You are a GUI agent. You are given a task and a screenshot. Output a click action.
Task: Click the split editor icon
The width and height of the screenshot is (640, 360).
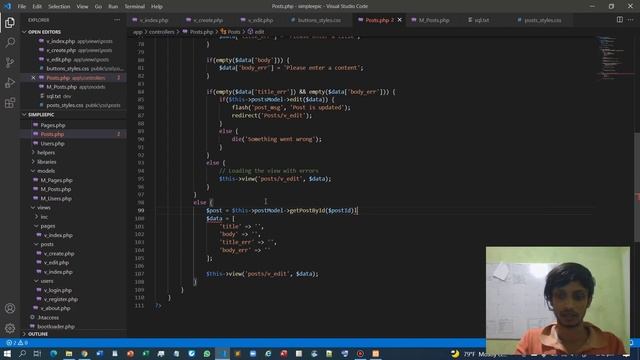(x=620, y=20)
